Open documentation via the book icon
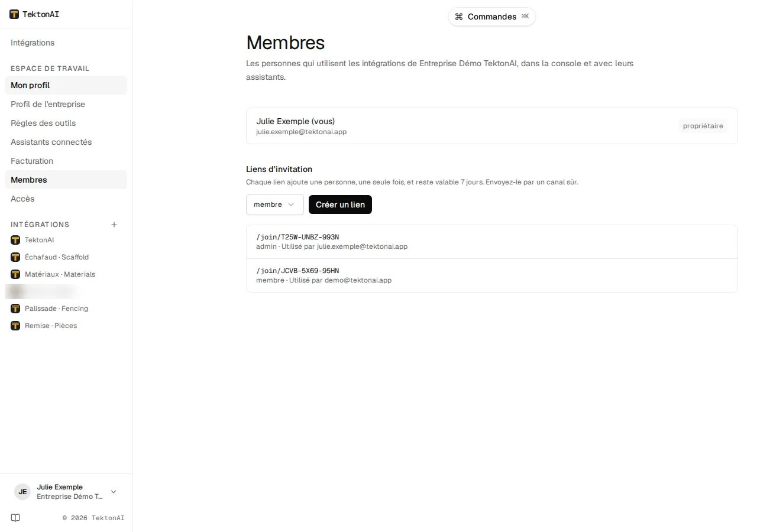 tap(15, 518)
